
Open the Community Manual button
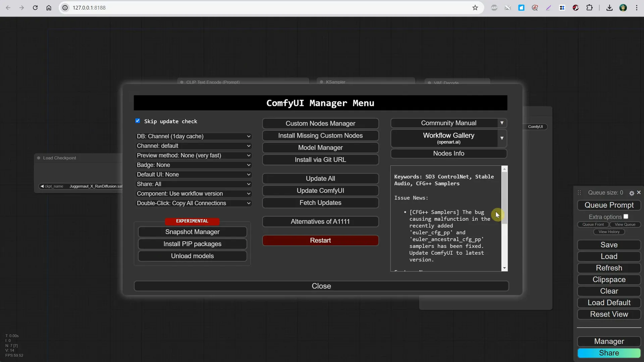click(444, 123)
